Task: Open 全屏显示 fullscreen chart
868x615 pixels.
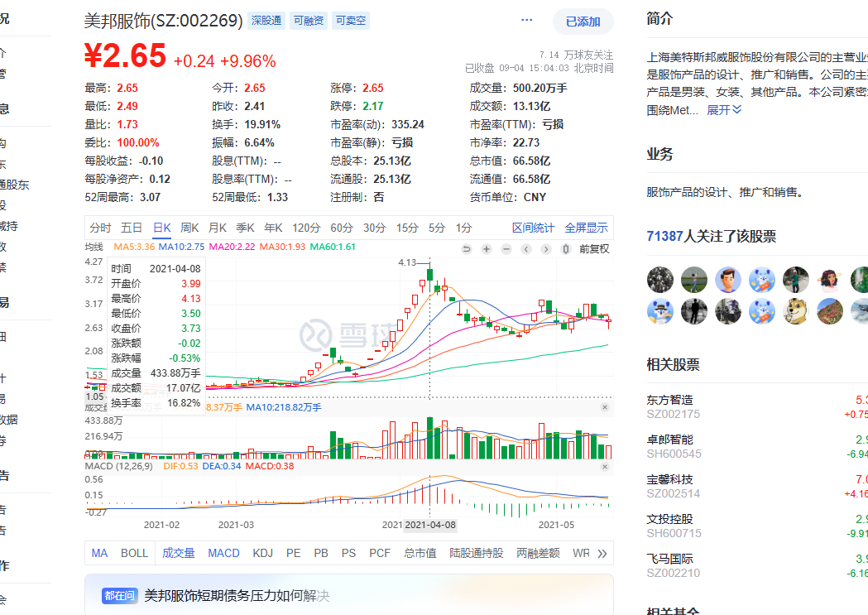Action: [x=586, y=228]
